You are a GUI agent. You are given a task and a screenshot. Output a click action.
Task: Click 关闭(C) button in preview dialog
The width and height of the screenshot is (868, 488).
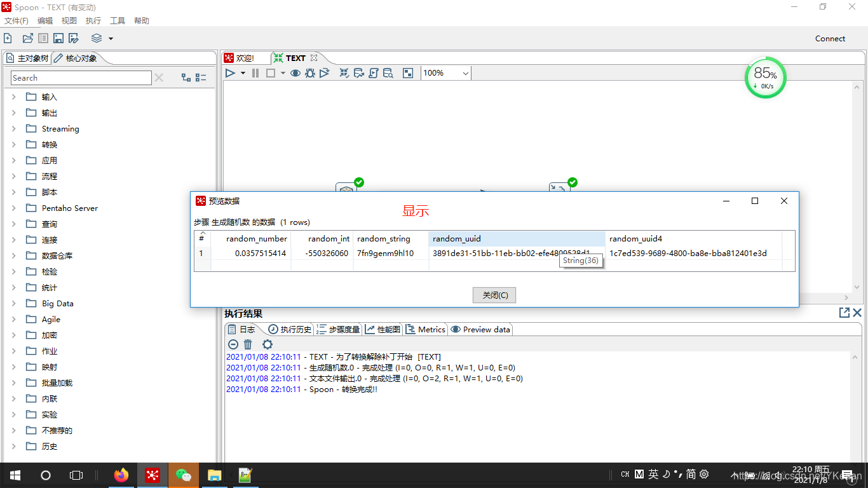click(x=494, y=295)
